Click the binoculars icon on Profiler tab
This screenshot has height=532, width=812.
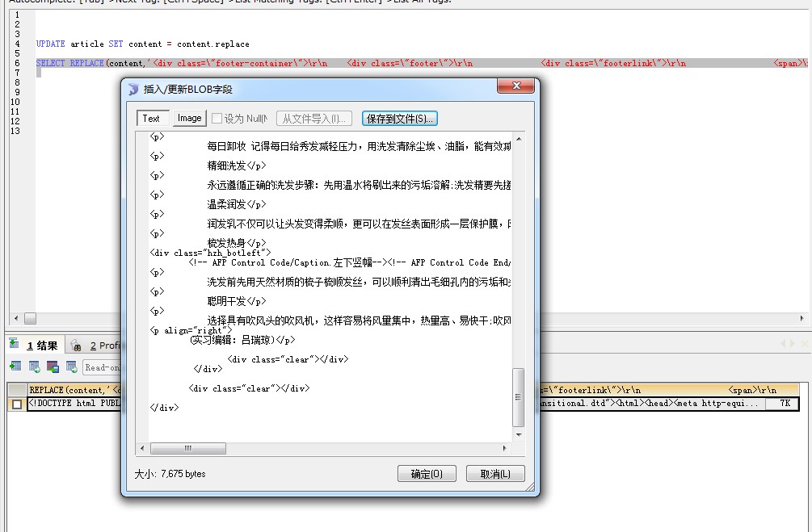(76, 346)
